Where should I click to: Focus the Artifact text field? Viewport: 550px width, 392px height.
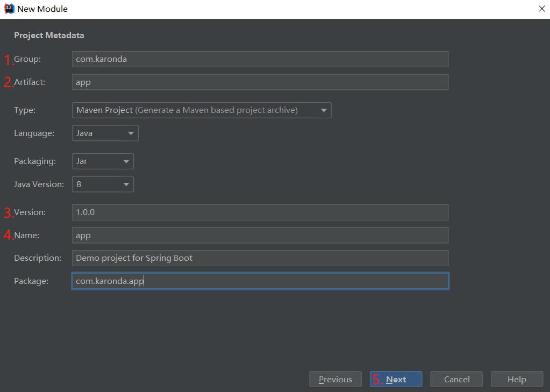click(x=260, y=82)
